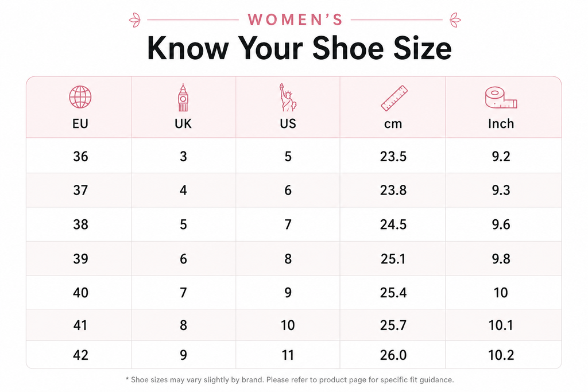Click the left floral ornament beside WOMEN'S
The height and width of the screenshot is (392, 588).
tap(134, 20)
